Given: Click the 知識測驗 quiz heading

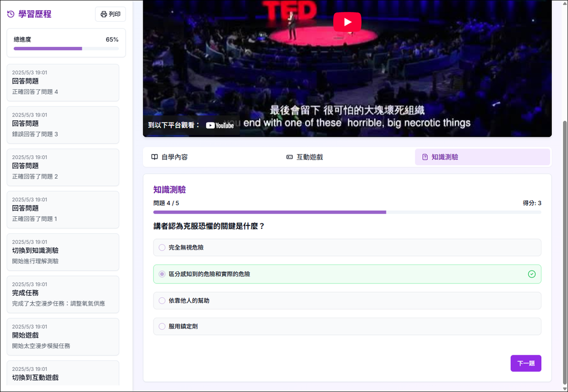Looking at the screenshot, I should coord(170,190).
